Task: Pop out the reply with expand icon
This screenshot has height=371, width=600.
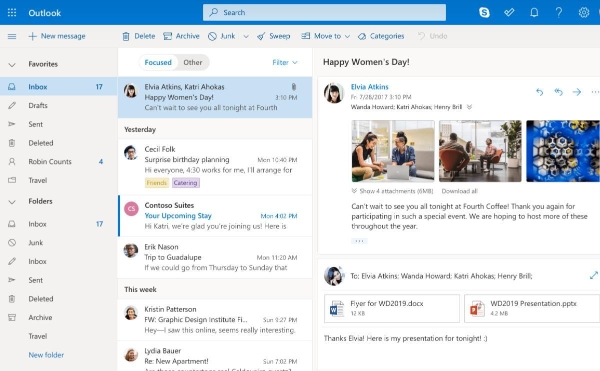Action: pos(593,275)
